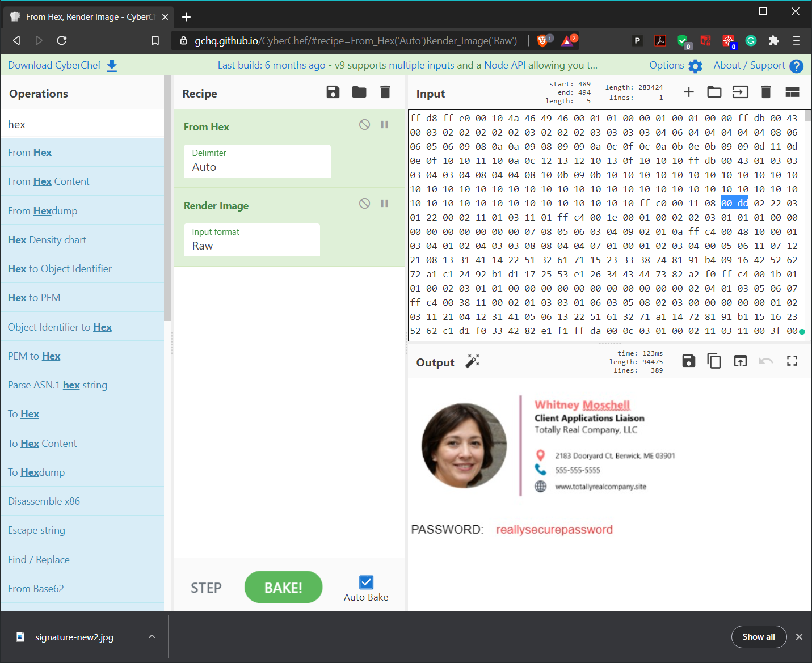812x663 pixels.
Task: Save output to file
Action: 689,361
